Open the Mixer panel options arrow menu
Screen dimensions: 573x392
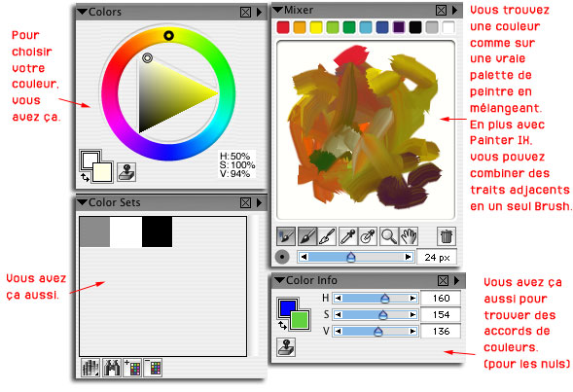click(454, 11)
